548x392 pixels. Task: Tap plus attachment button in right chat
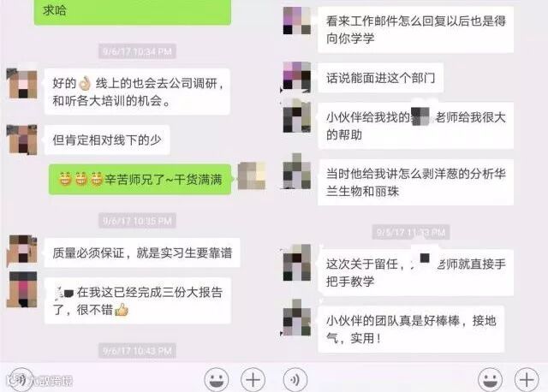(527, 379)
